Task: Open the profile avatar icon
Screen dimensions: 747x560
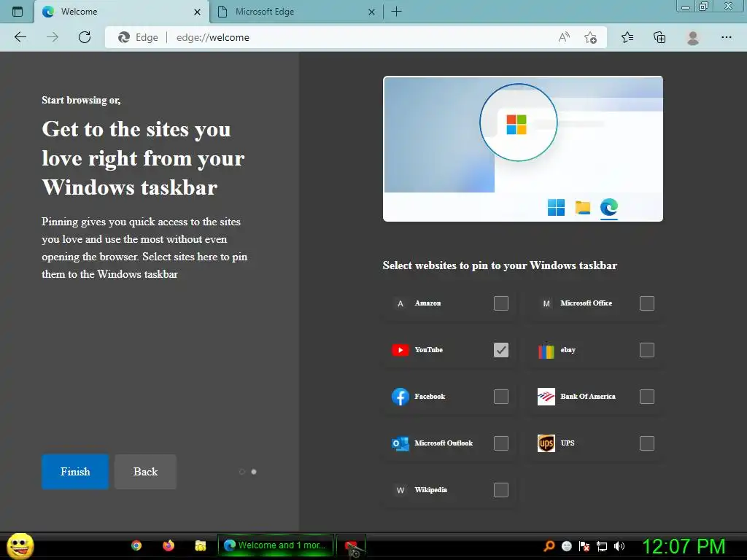Action: point(693,38)
